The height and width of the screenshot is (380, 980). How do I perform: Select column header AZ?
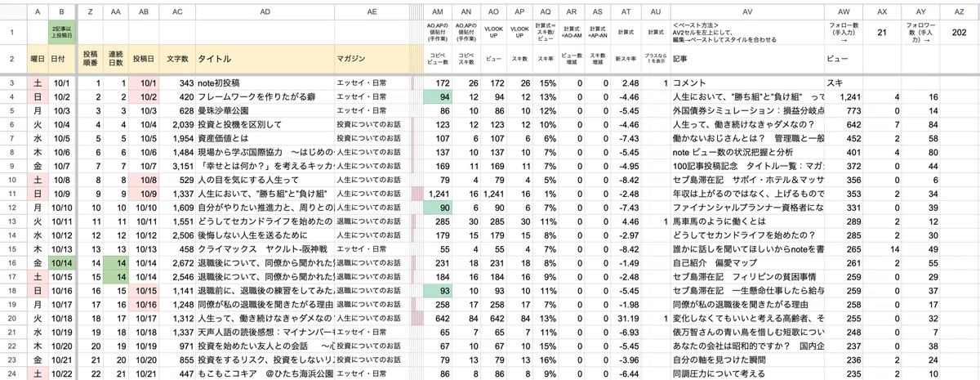pyautogui.click(x=959, y=12)
